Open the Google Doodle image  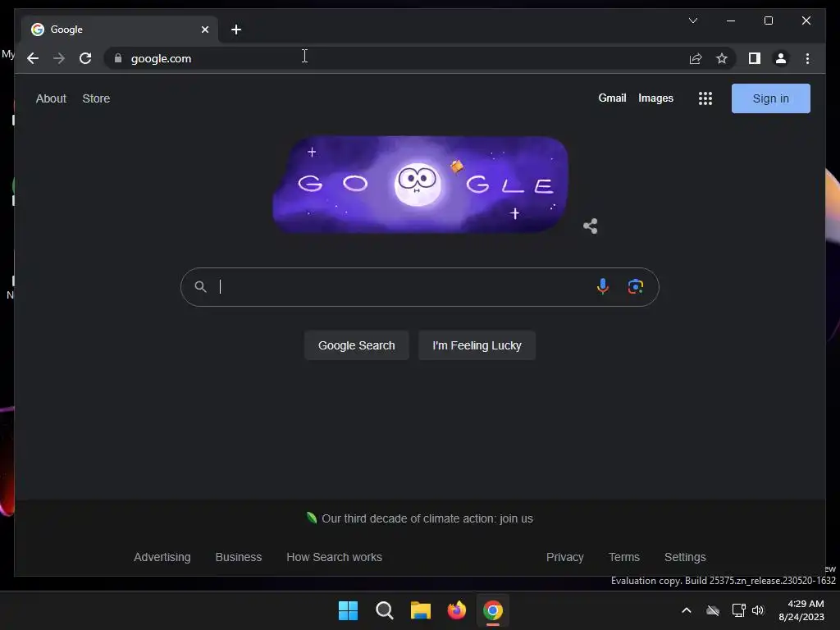[420, 185]
